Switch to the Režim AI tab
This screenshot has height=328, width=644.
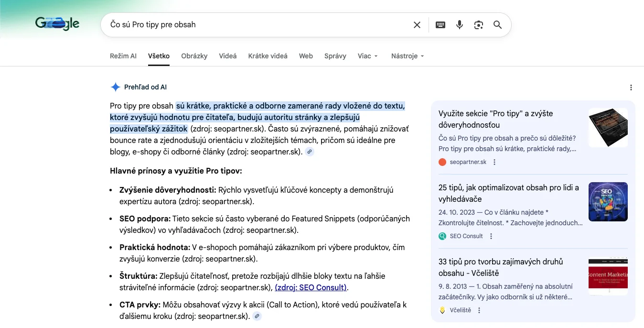click(x=123, y=56)
